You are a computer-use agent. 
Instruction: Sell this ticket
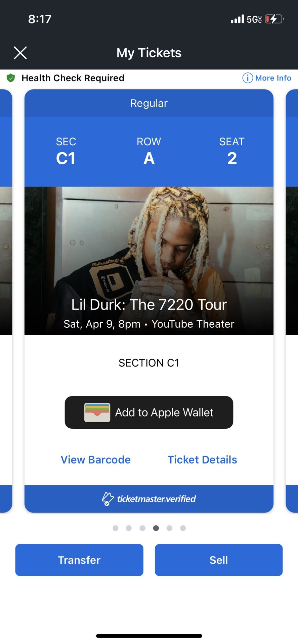pyautogui.click(x=219, y=560)
